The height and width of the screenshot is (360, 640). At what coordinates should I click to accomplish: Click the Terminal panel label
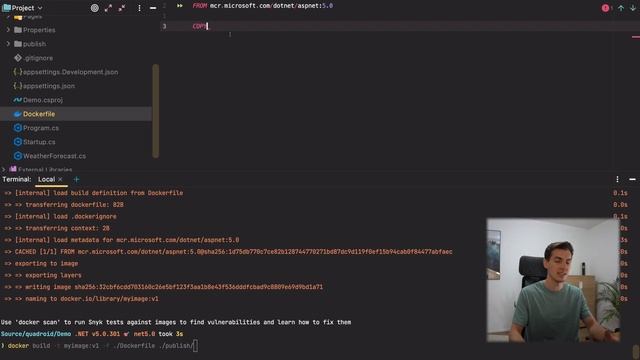pos(17,179)
